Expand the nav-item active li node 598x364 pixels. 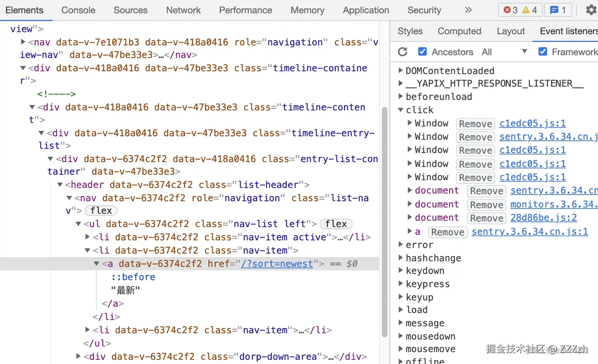pyautogui.click(x=88, y=237)
